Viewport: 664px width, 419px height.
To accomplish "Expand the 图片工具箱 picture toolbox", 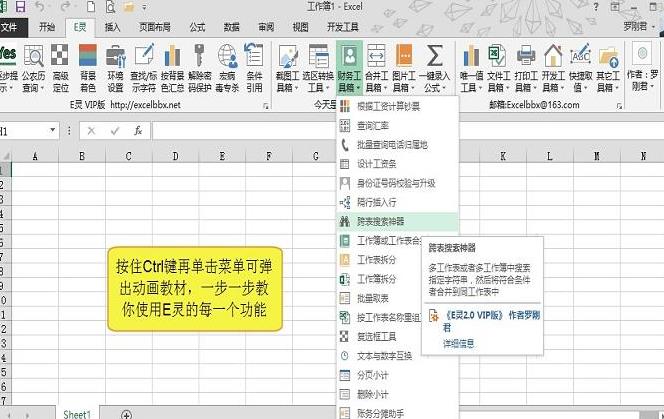I will 404,68.
